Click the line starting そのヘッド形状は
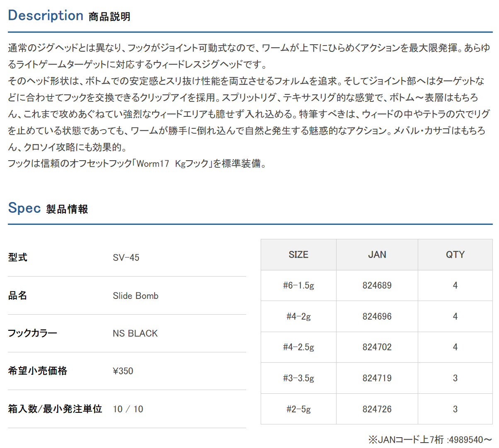The width and height of the screenshot is (499, 448). point(246,81)
